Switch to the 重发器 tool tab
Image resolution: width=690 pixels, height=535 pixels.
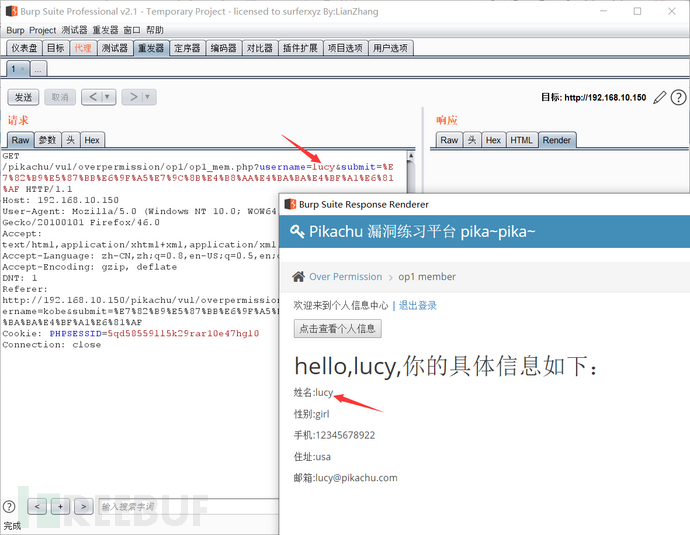click(x=151, y=48)
